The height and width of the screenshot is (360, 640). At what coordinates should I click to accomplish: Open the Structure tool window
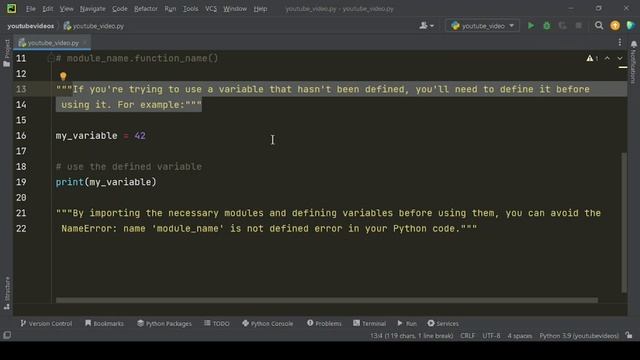point(7,293)
